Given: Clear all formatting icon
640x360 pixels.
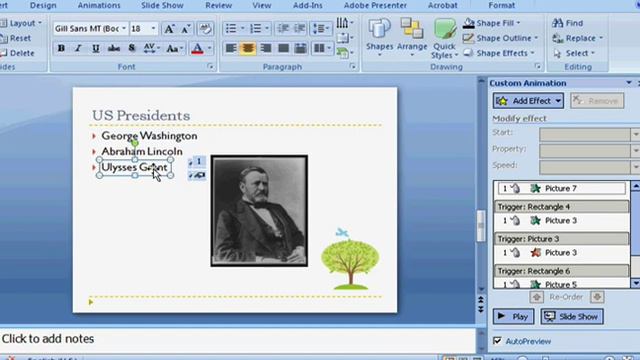Looking at the screenshot, I should [205, 29].
